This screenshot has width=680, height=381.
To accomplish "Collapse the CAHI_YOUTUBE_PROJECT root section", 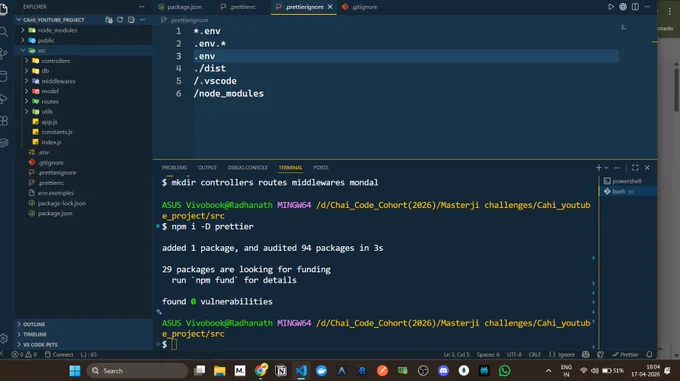I will (x=54, y=20).
